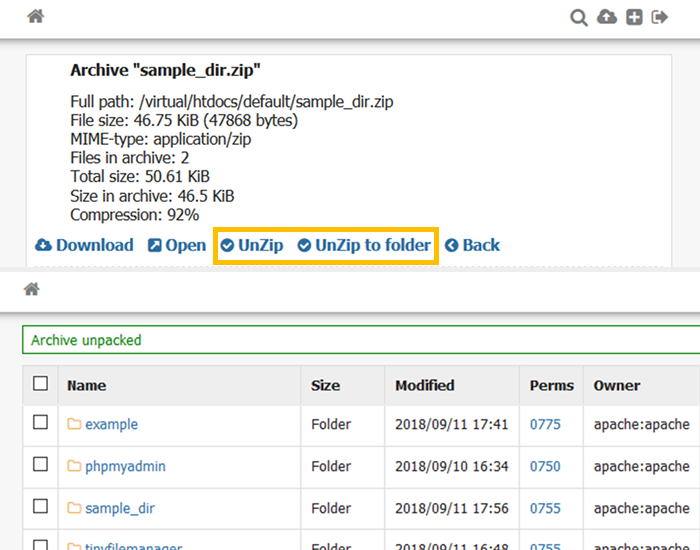Select the sample_dir row checkbox

40,507
